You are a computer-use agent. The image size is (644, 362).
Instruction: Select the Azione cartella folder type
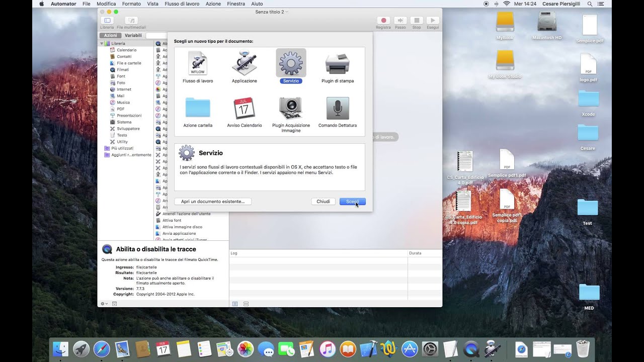(198, 112)
